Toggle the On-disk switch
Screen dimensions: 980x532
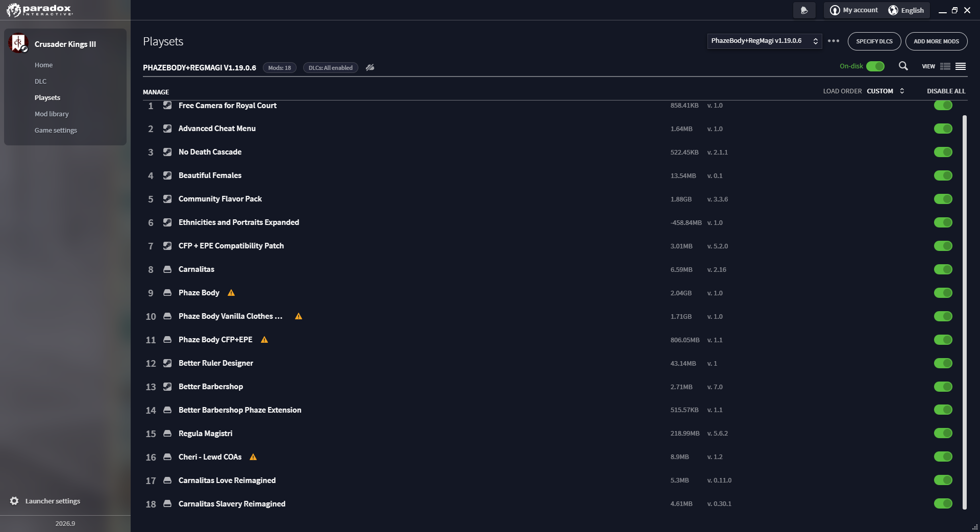[875, 66]
